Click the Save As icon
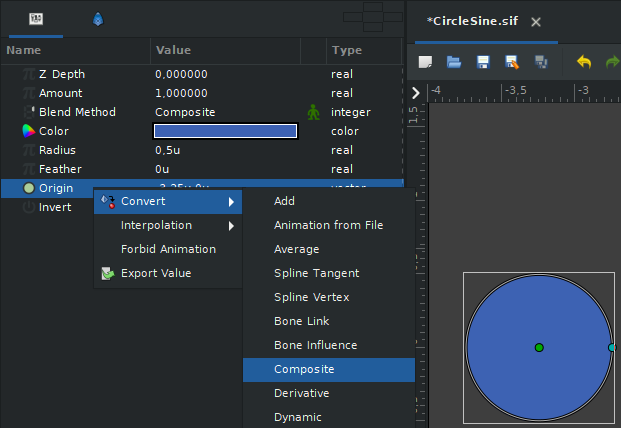The height and width of the screenshot is (428, 621). (512, 62)
